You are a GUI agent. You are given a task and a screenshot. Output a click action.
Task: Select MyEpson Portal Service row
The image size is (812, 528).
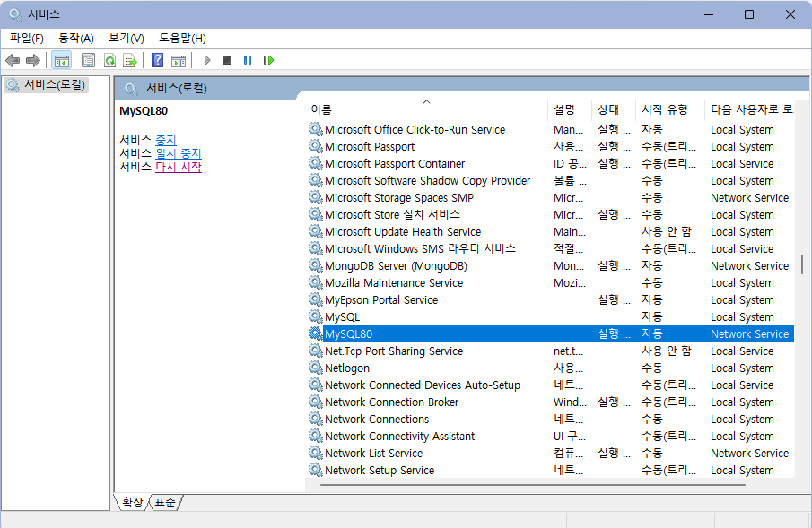[x=551, y=299]
